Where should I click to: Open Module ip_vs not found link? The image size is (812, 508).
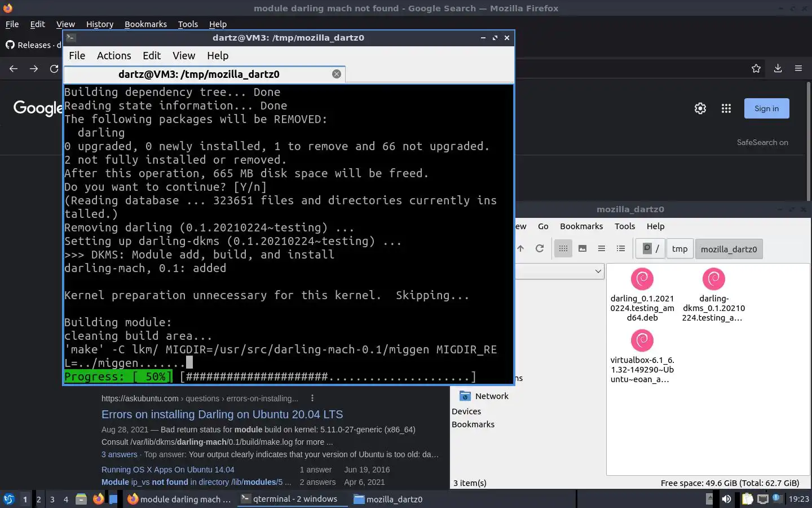pos(196,482)
